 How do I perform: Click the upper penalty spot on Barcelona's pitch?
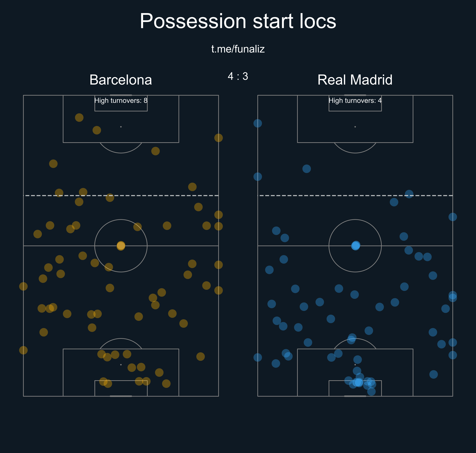click(121, 127)
